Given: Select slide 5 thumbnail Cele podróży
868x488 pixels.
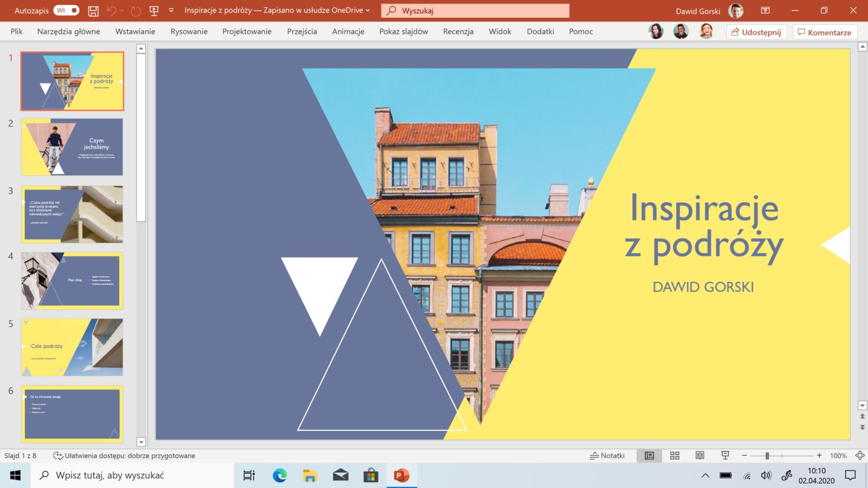Looking at the screenshot, I should (72, 347).
